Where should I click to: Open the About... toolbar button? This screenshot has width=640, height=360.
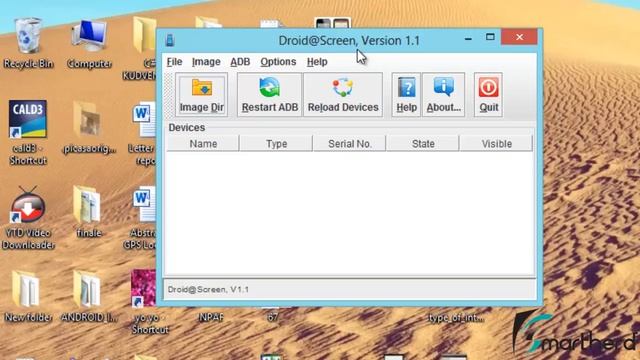pyautogui.click(x=443, y=95)
